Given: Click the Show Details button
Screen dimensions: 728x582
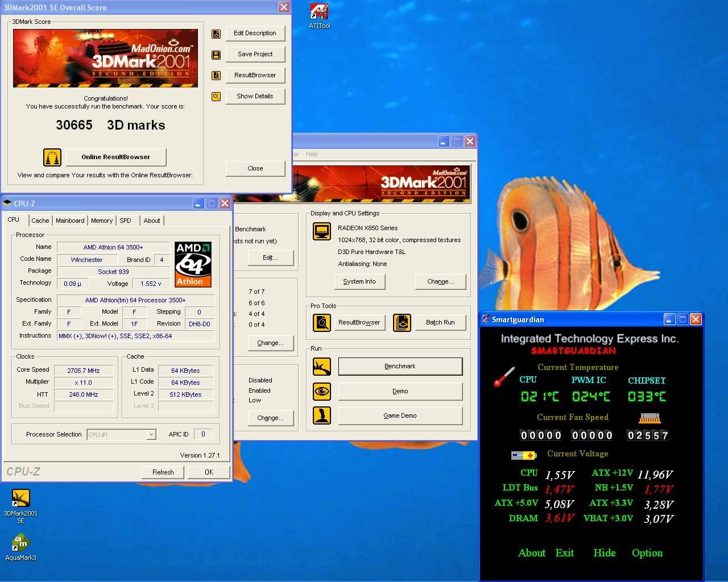Looking at the screenshot, I should tap(255, 97).
